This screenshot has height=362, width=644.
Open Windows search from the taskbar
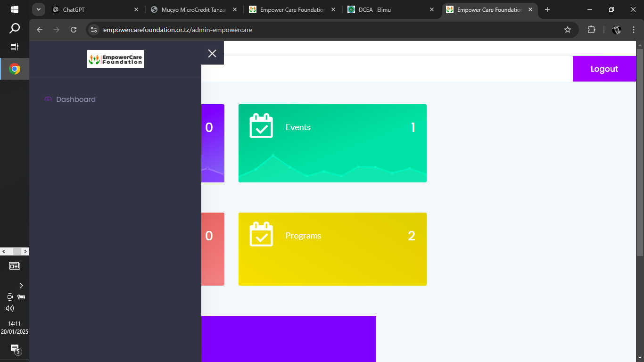15,29
